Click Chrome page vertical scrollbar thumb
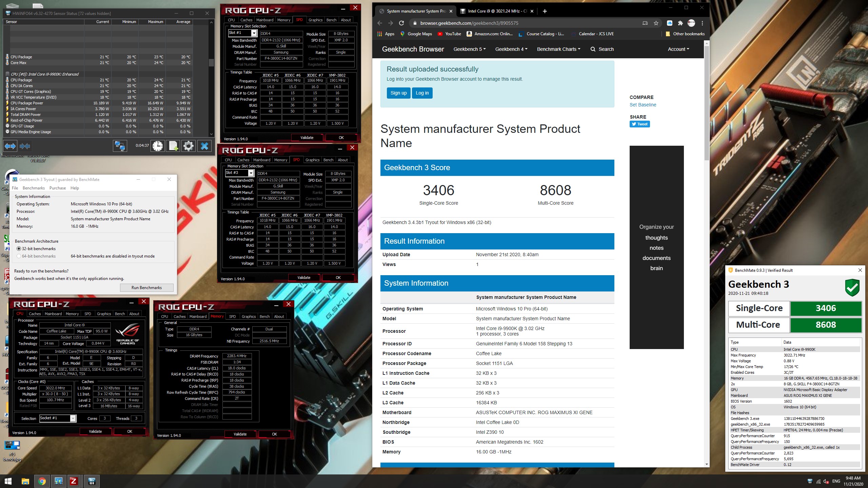This screenshot has height=488, width=868. point(707,103)
